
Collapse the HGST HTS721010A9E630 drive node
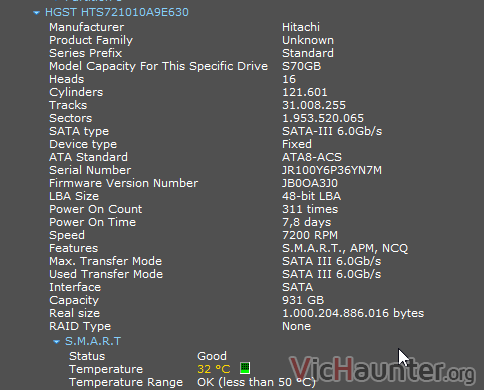tap(36, 13)
